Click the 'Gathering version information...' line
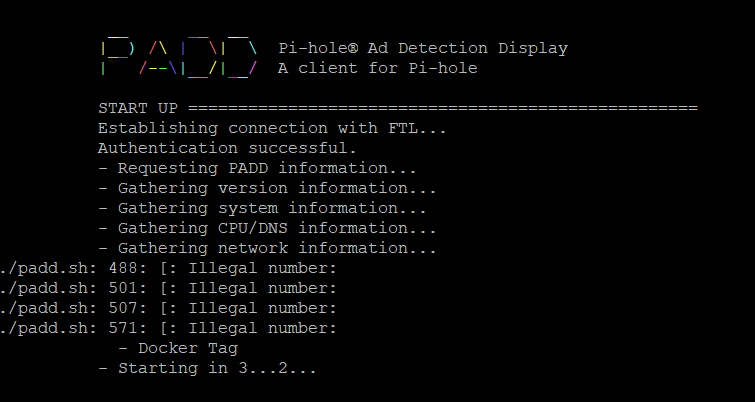755x402 pixels. [x=268, y=188]
